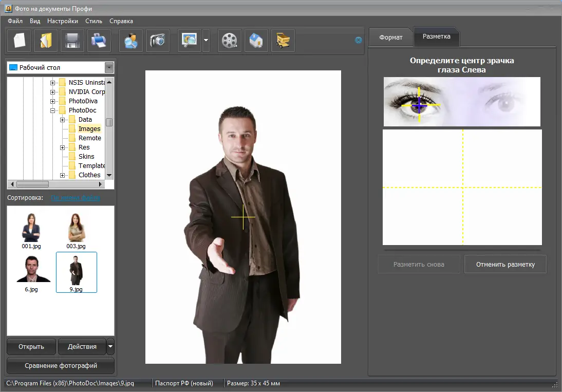Screen dimensions: 562x392
Task: Collapse the PhotoDoc folder tree node
Action: coord(53,110)
